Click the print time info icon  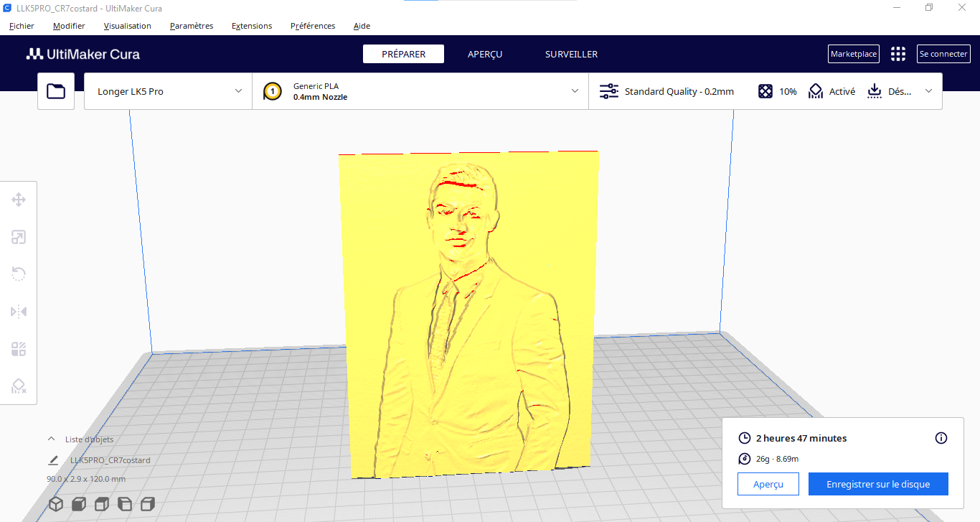pos(941,438)
